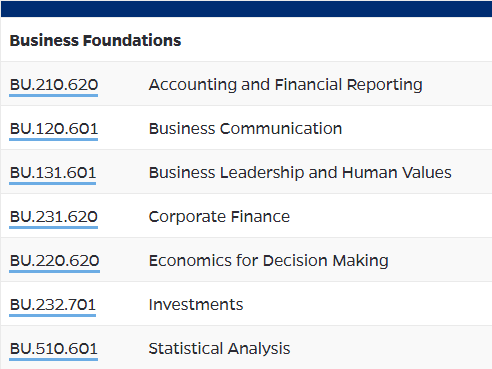Visit the BU.220.620 course link
Image resolution: width=492 pixels, height=369 pixels.
pyautogui.click(x=55, y=261)
